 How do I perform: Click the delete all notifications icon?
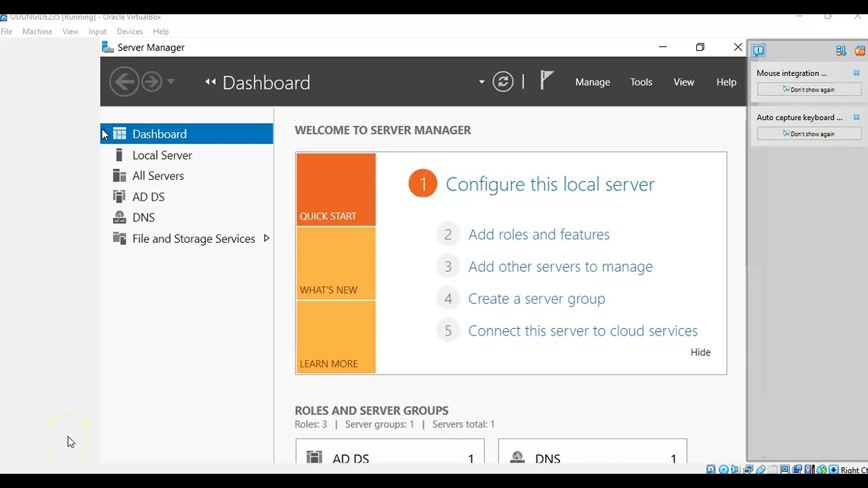tap(860, 51)
